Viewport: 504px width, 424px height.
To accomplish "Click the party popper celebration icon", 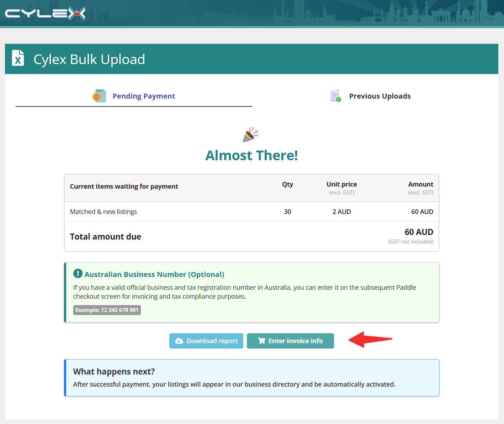I will [x=251, y=135].
